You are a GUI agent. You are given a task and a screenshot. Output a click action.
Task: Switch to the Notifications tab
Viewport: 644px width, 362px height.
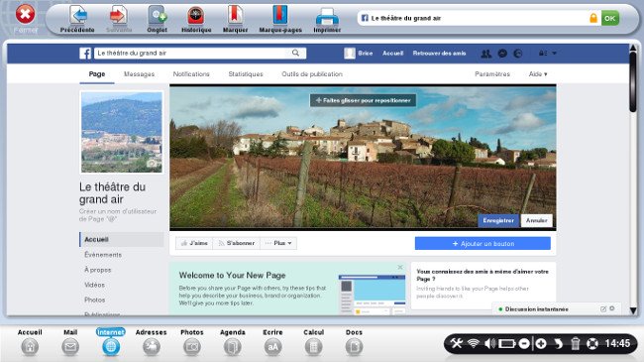tap(191, 74)
